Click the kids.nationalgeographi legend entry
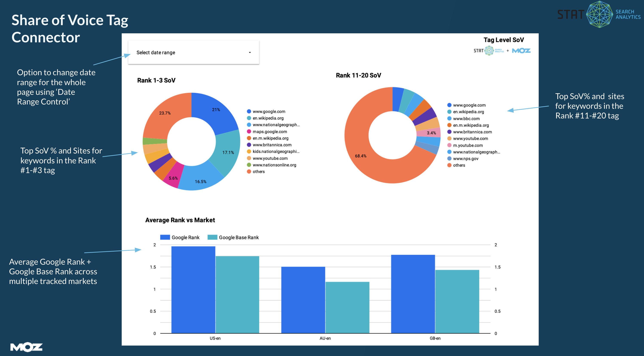Screen dimensions: 644x356 (x=276, y=151)
